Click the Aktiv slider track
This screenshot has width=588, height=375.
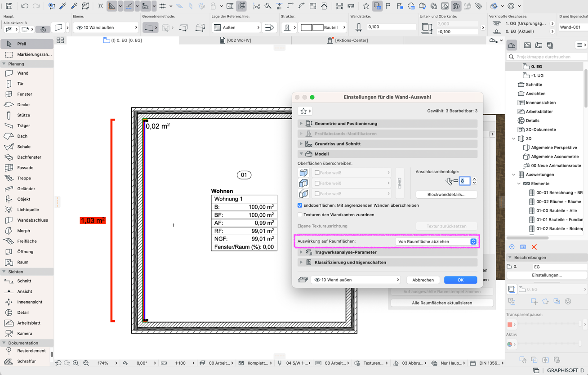tap(550, 344)
